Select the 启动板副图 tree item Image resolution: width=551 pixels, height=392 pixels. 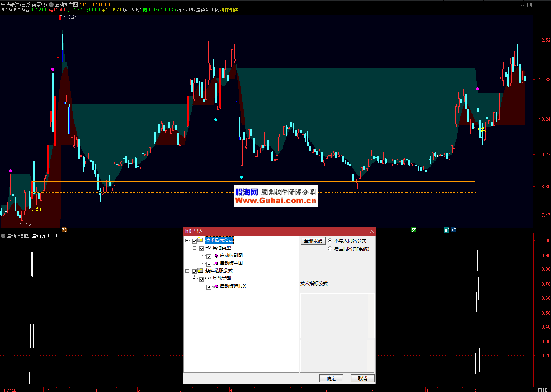pos(231,255)
